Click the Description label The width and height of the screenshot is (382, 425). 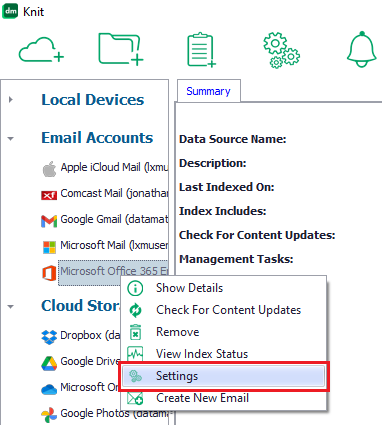coord(213,163)
